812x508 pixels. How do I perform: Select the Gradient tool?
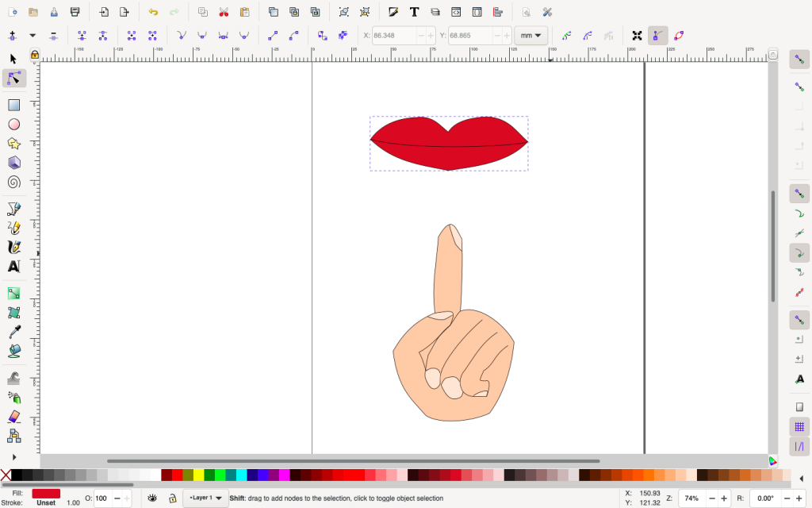[x=14, y=294]
